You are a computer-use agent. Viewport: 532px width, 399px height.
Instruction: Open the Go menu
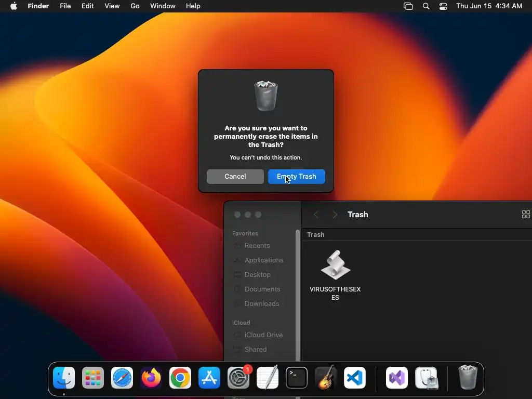point(135,6)
